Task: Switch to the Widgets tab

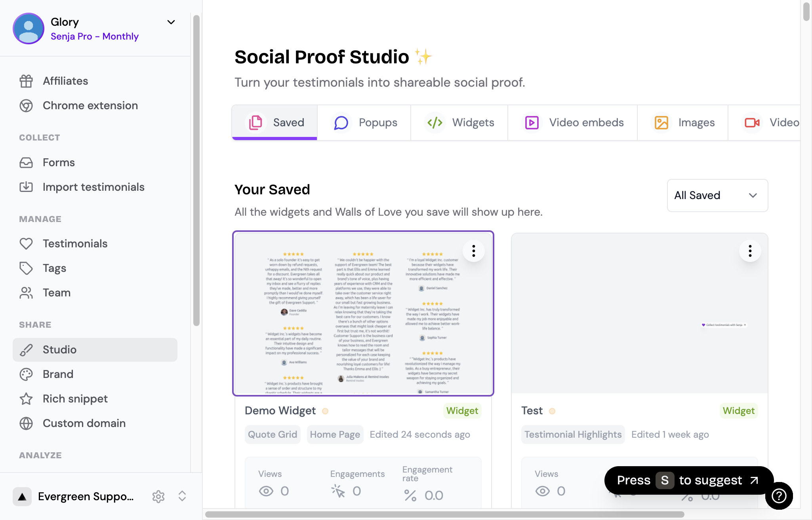Action: point(459,123)
